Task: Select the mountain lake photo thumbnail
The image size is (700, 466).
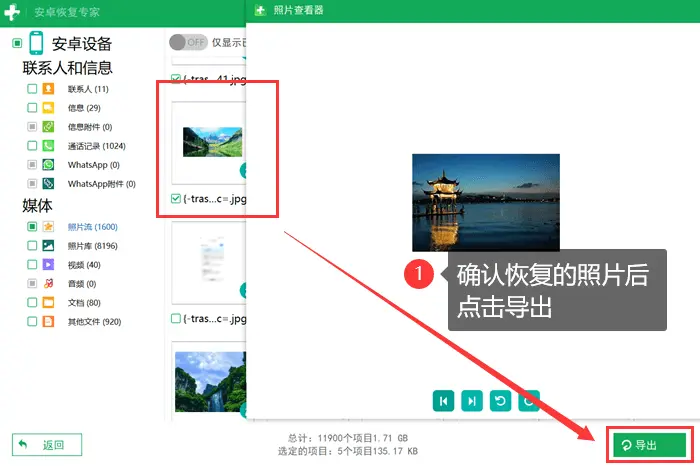Action: pos(212,142)
